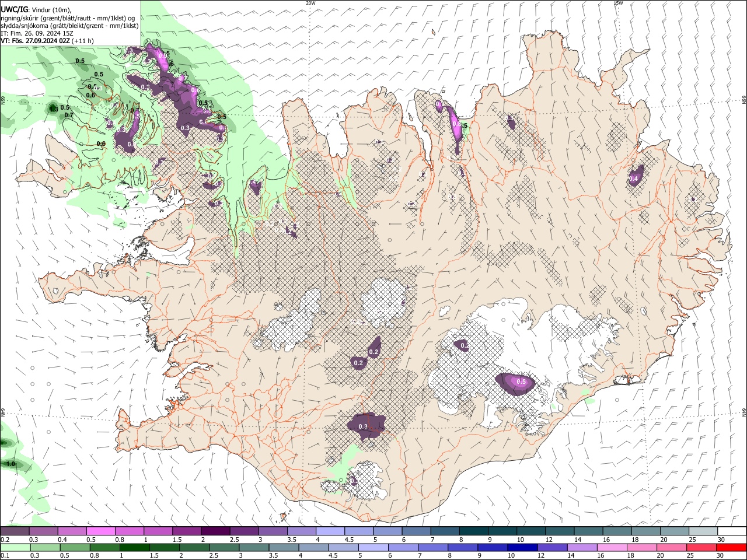Click the "64N" latitude label on right edge

(744, 412)
